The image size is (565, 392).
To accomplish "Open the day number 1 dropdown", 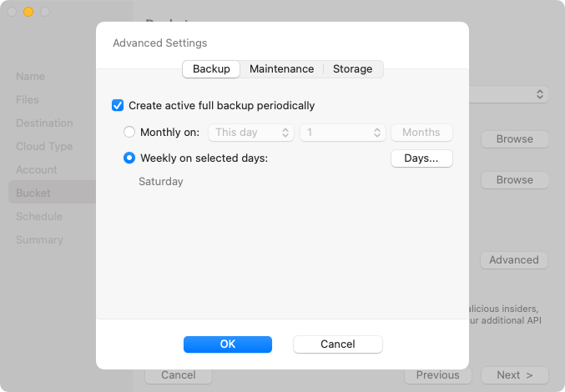I will coord(343,133).
